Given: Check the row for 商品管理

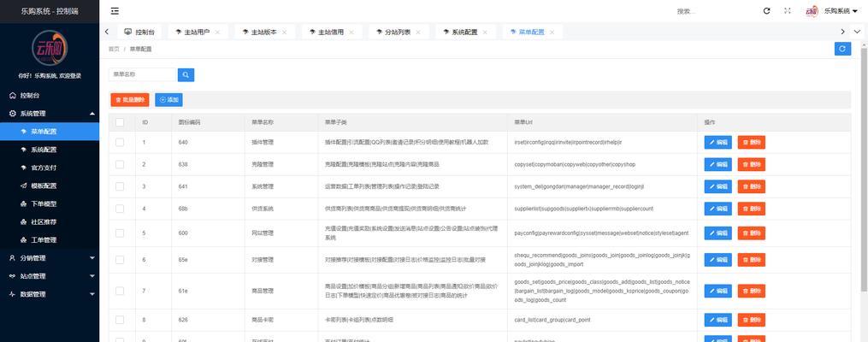Looking at the screenshot, I should [x=120, y=291].
